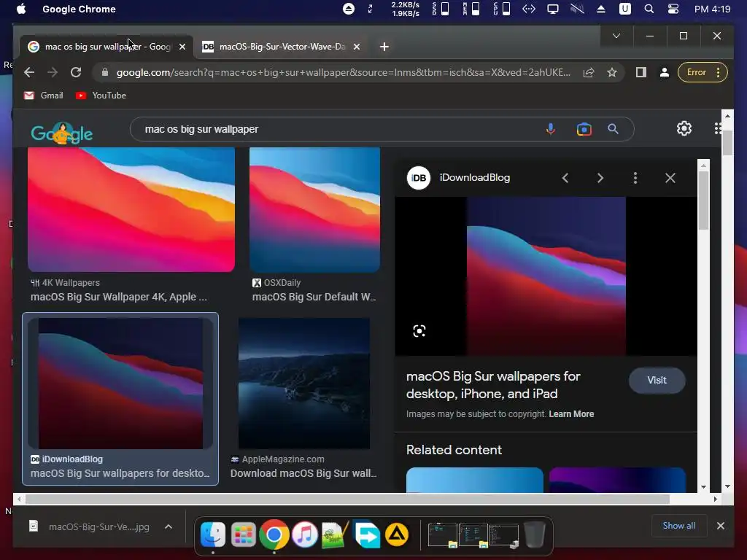Click the Chrome back navigation arrow

click(x=29, y=72)
